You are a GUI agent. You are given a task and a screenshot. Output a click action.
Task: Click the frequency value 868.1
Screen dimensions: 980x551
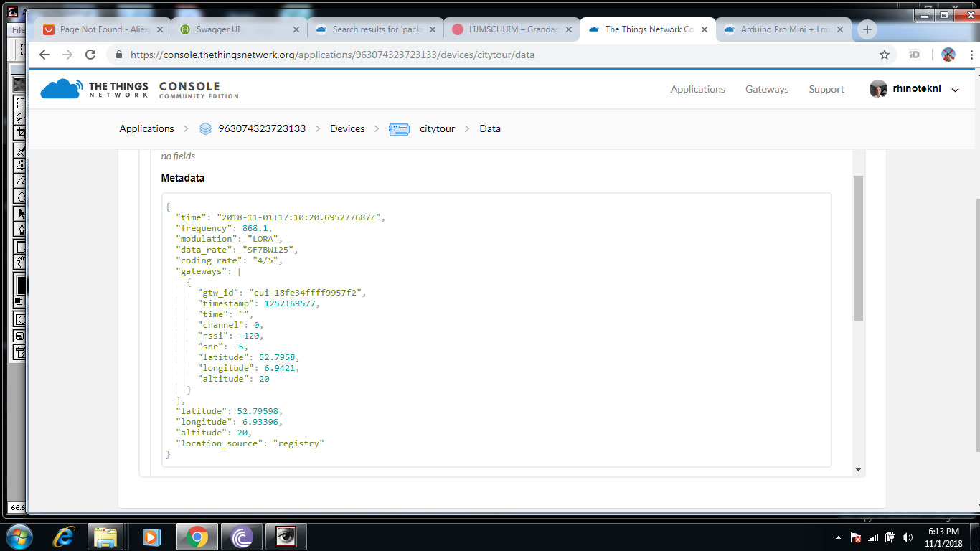255,228
